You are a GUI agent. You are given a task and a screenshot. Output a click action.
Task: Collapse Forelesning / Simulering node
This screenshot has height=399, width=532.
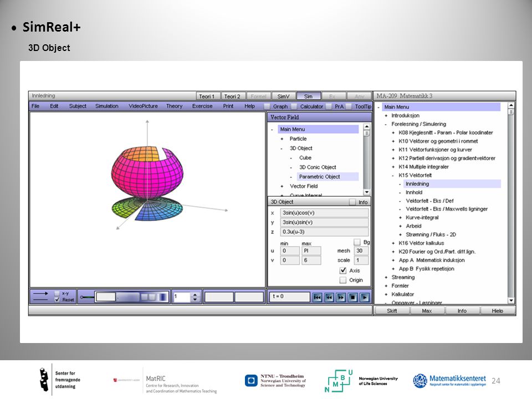coord(386,124)
